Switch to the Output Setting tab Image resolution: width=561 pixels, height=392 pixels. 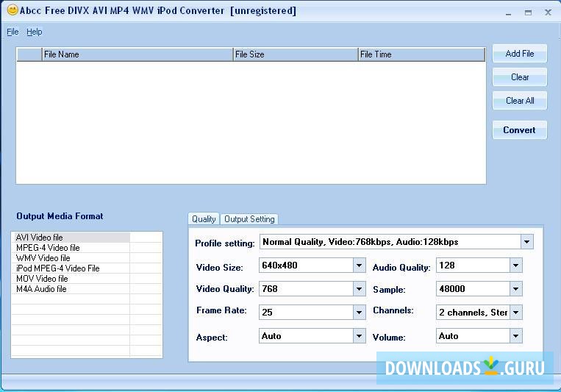tap(249, 219)
